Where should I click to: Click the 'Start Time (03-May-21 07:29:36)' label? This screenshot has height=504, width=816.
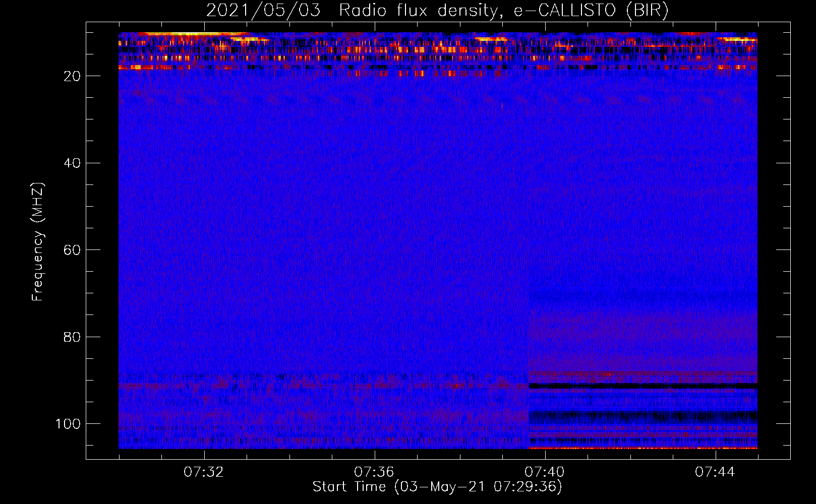[437, 487]
